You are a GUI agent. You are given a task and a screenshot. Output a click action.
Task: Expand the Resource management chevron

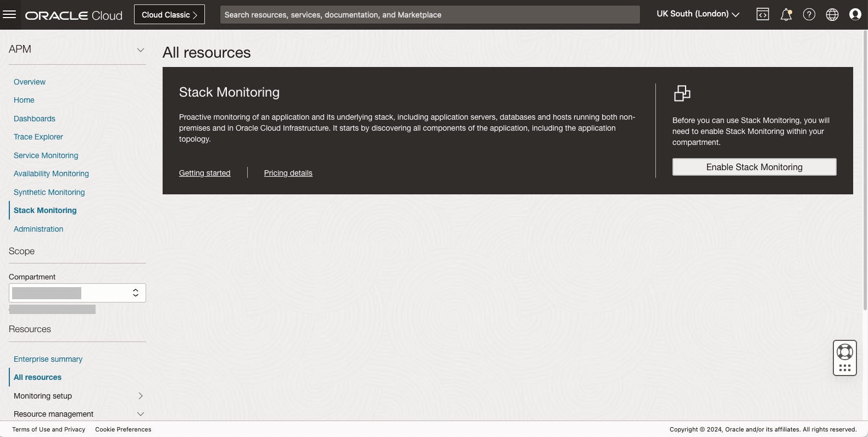tap(141, 414)
